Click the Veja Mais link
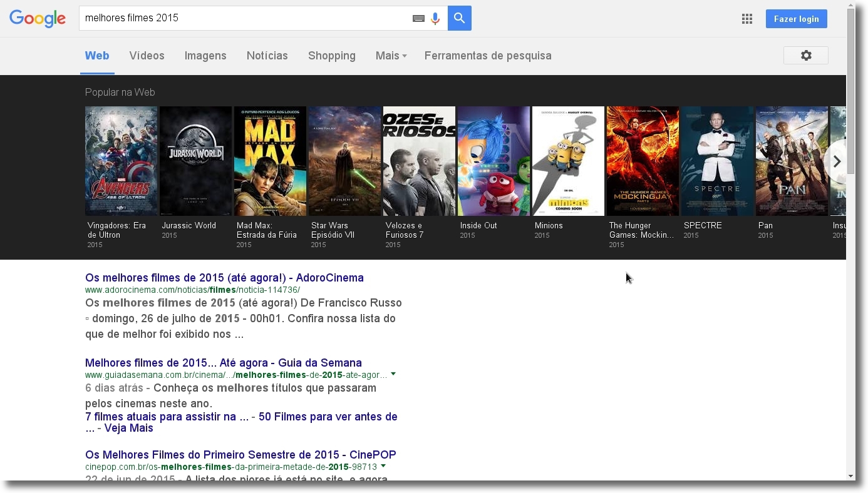This screenshot has height=493, width=868. pyautogui.click(x=128, y=429)
